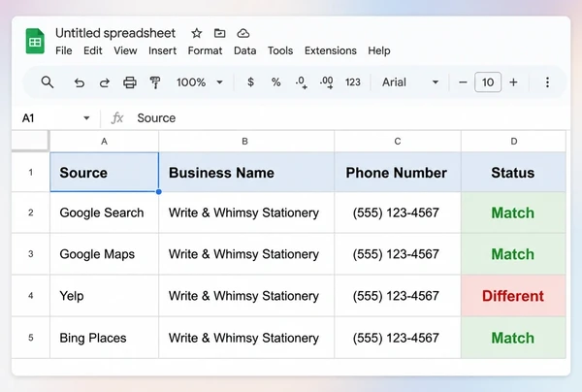582x392 pixels.
Task: Select the Bing Places cell
Action: coord(105,338)
